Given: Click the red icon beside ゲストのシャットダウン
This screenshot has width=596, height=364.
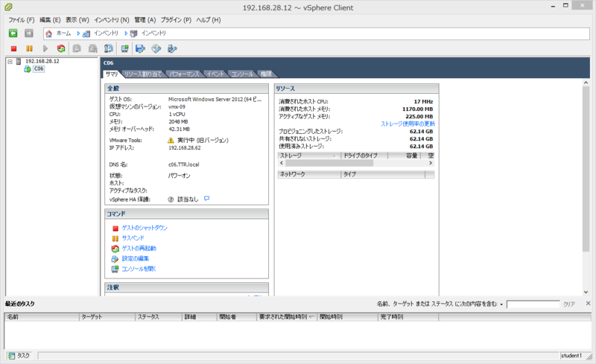Looking at the screenshot, I should tap(115, 229).
